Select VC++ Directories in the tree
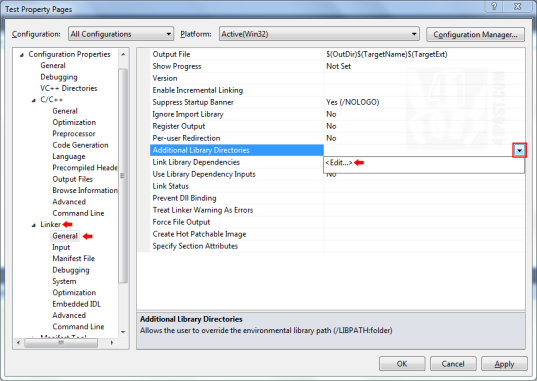The width and height of the screenshot is (537, 381). tap(68, 88)
